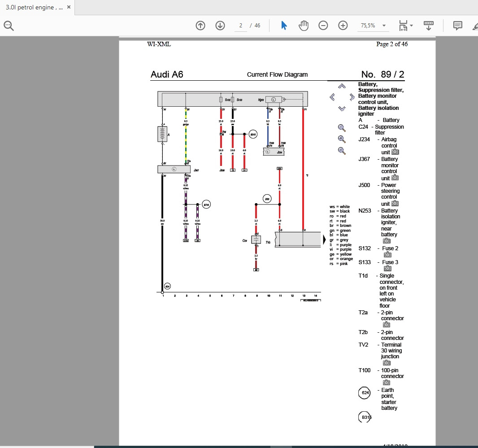The height and width of the screenshot is (448, 478).
Task: Click the 'C24 - Suppression filter' entry
Action: 381,130
